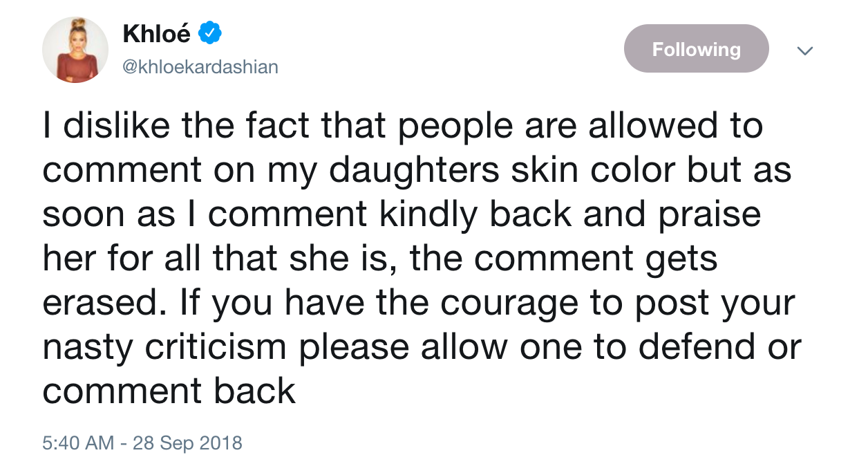The image size is (868, 455).
Task: Expand the tweet options chevron menu
Action: pos(804,50)
